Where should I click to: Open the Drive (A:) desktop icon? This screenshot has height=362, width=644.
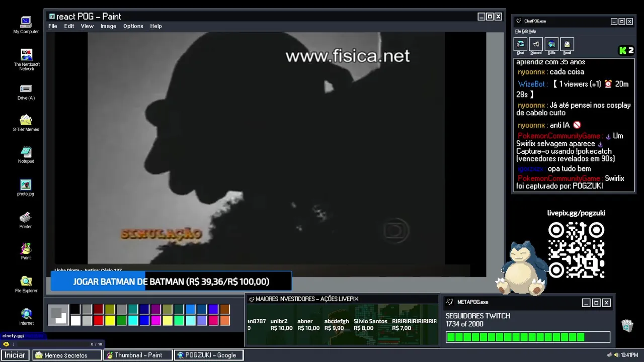click(26, 92)
